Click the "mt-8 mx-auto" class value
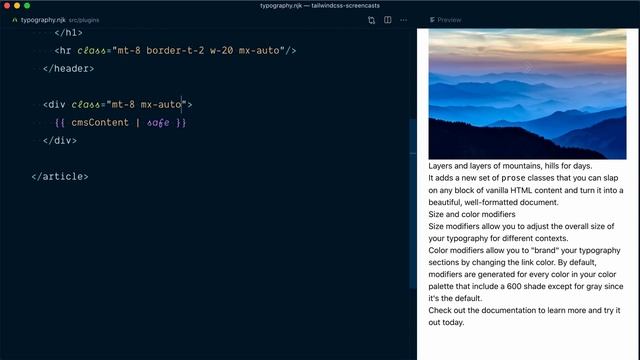Image resolution: width=640 pixels, height=360 pixels. [147, 104]
